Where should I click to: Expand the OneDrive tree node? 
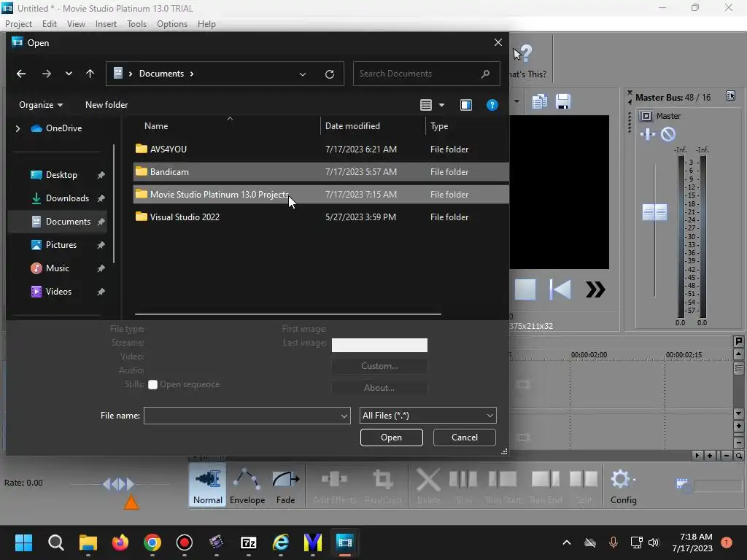click(x=18, y=128)
